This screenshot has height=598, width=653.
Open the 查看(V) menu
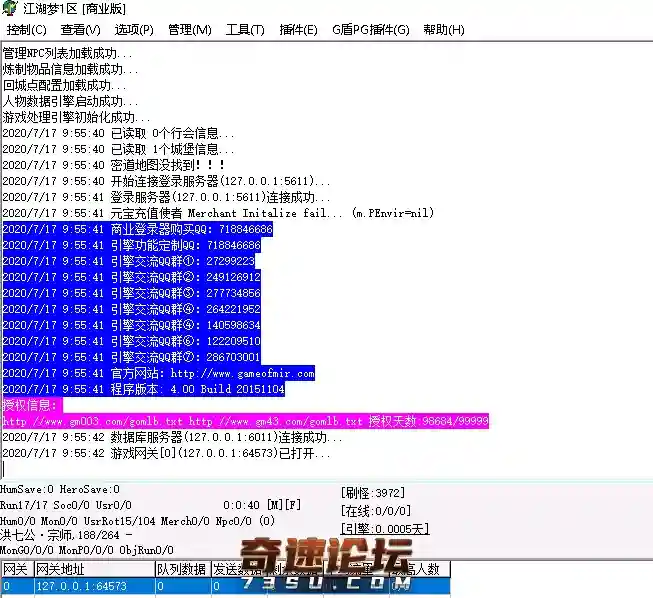[x=80, y=30]
